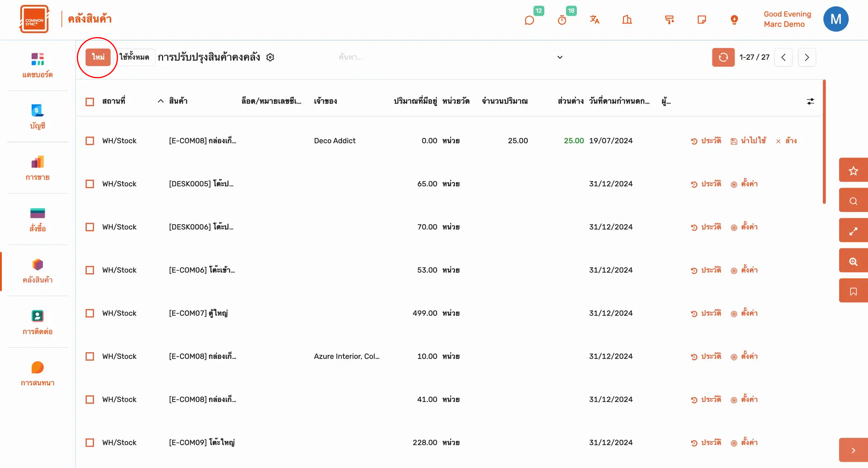Tick the checkbox for the Deco Addict row
The image size is (868, 468).
click(x=90, y=141)
